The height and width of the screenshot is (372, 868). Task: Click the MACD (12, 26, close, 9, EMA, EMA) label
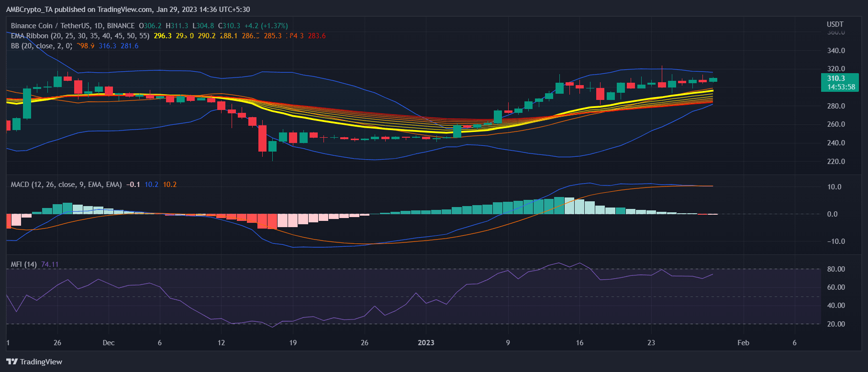click(67, 185)
